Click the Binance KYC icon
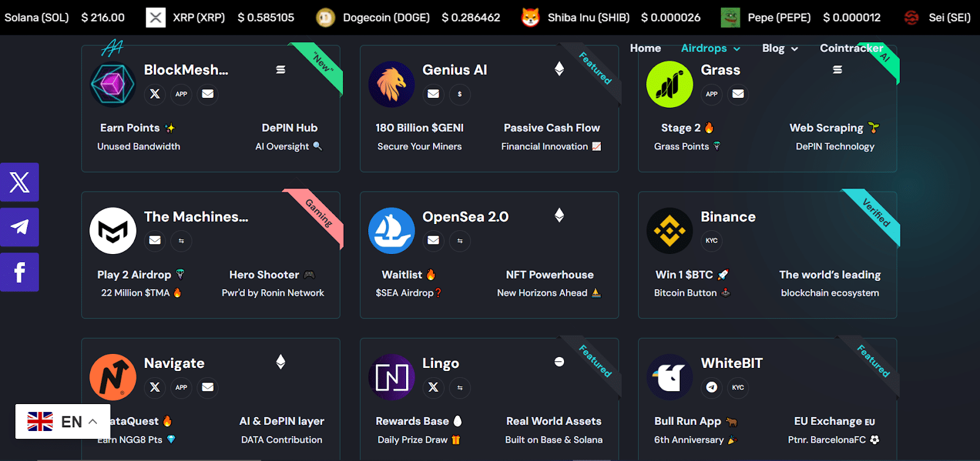980x461 pixels. coord(712,241)
